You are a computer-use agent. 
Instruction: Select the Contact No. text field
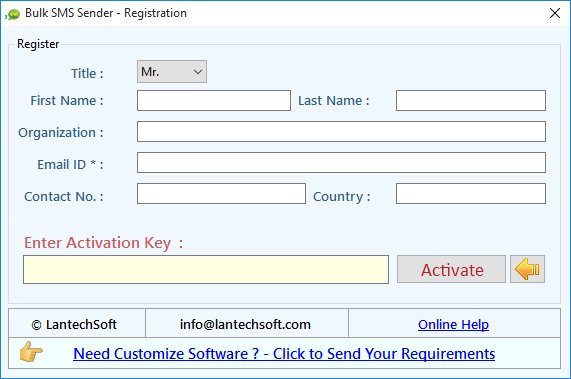tap(221, 193)
